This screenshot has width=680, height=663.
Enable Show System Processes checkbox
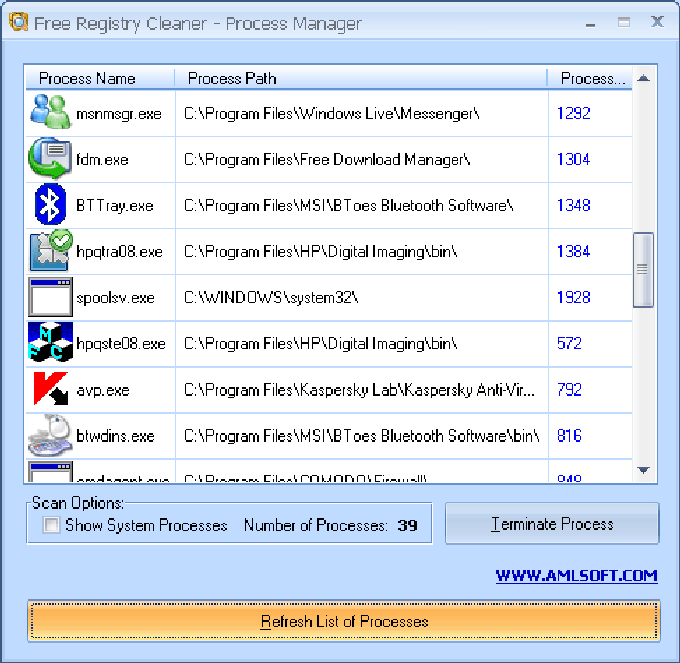pos(51,525)
